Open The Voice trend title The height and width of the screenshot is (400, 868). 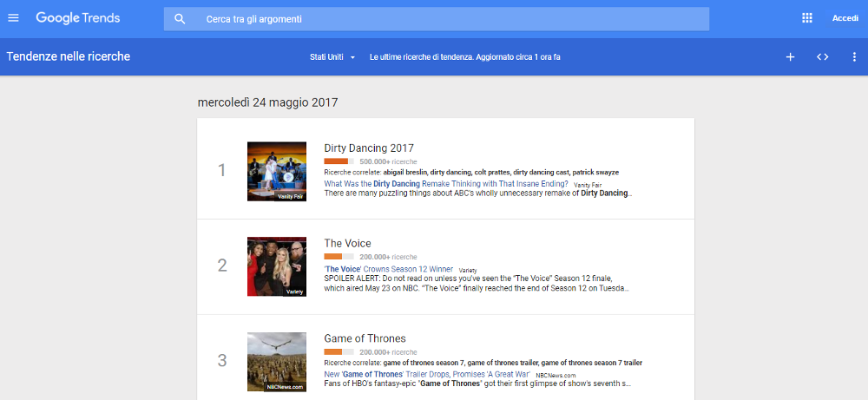point(348,244)
